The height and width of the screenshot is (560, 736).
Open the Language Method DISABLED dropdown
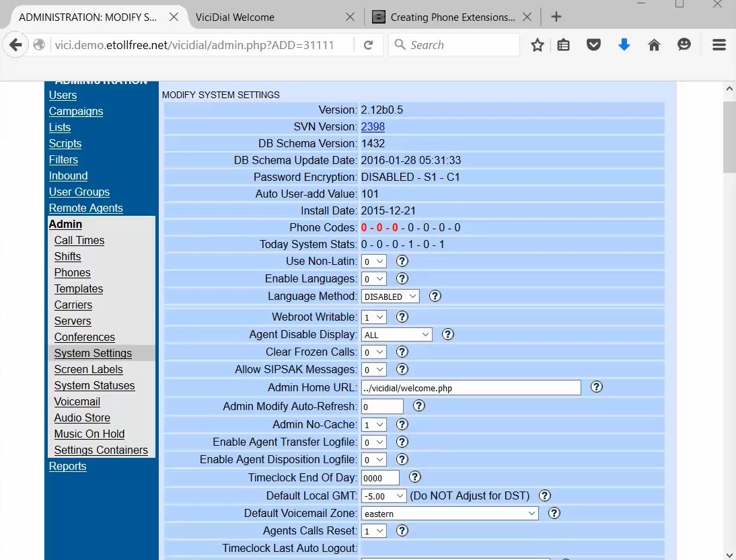pos(390,296)
